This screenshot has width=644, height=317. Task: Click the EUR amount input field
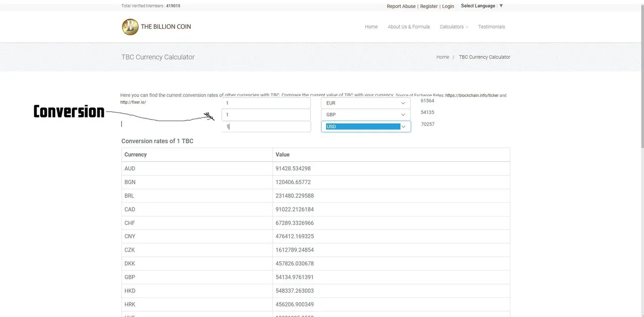point(266,103)
